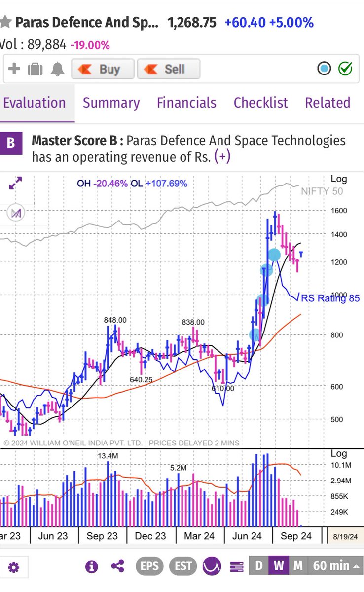Click the stock price 1,268.75
The image size is (364, 592).
192,23
